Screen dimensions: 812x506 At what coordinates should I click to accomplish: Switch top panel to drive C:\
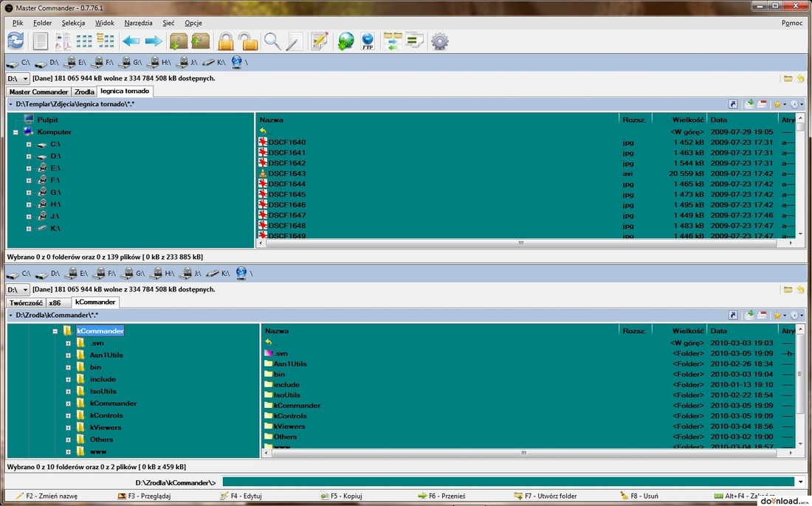pyautogui.click(x=18, y=63)
